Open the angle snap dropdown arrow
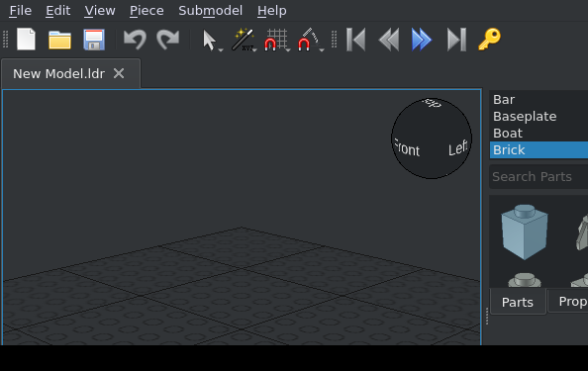The image size is (588, 371). pos(322,49)
